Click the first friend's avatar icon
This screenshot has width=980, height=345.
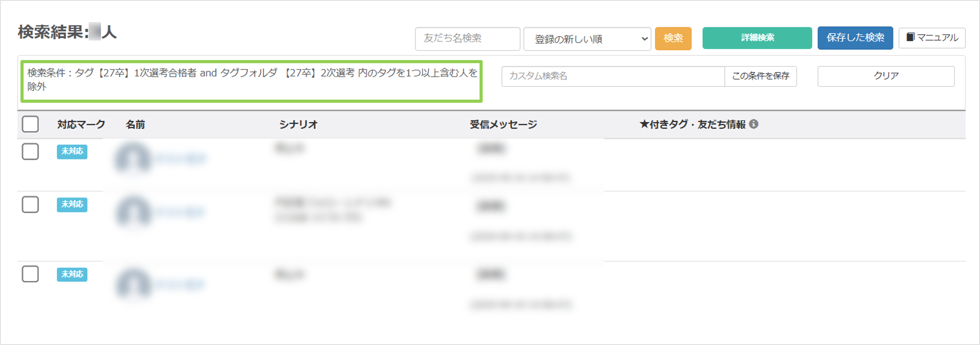click(x=133, y=158)
